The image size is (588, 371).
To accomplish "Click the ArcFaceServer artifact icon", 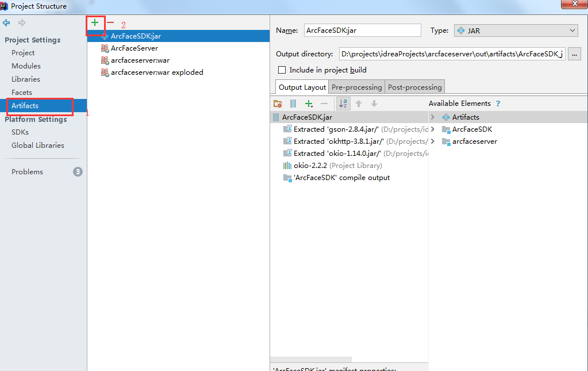I will pos(105,48).
